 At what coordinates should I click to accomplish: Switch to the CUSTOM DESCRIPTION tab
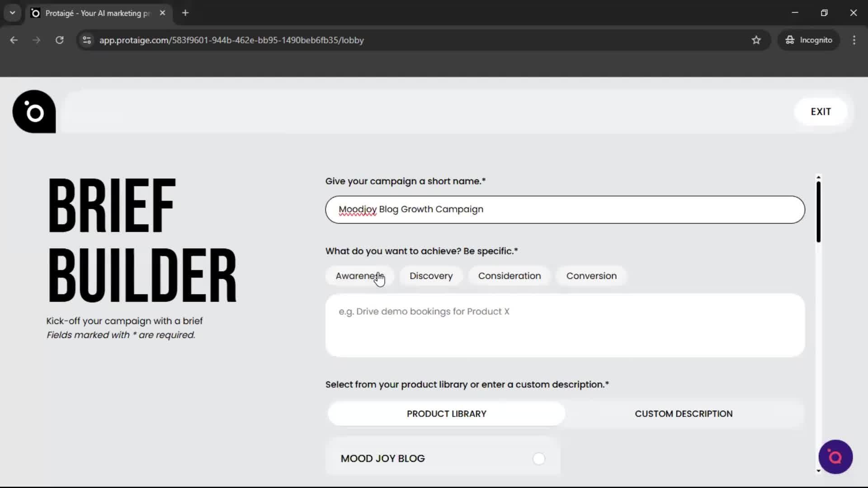tap(684, 413)
